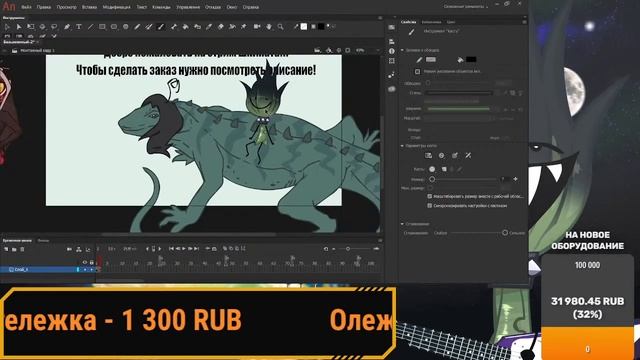This screenshot has width=640, height=360.
Task: Click the timeline zoom slider handle
Action: click(x=348, y=249)
